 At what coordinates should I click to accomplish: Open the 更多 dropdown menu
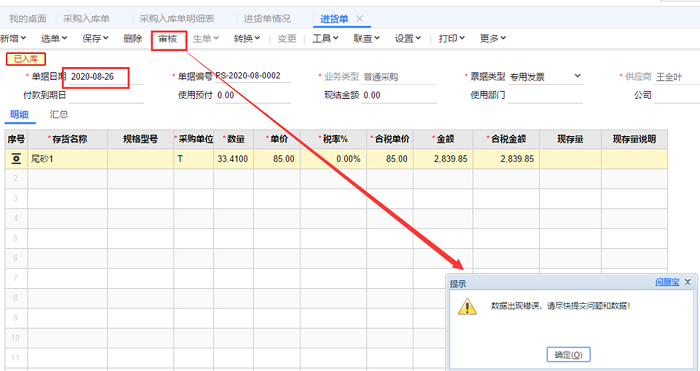click(x=493, y=39)
